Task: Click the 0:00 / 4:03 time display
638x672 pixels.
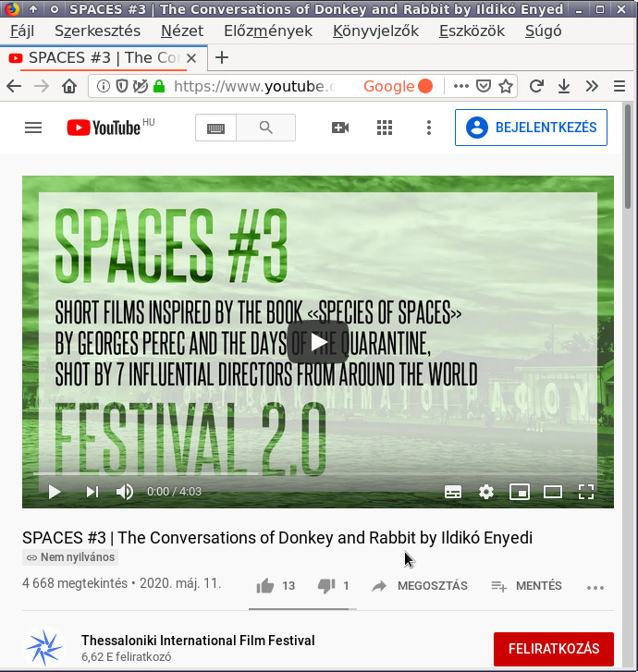Action: point(174,492)
